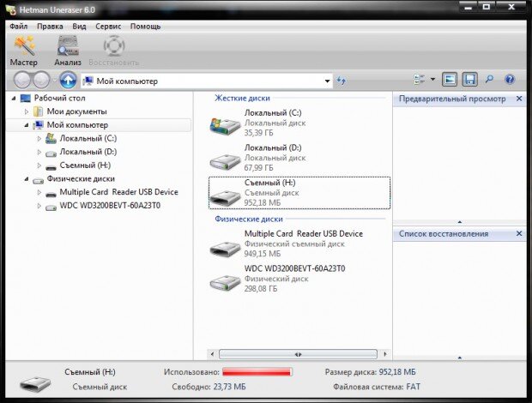The image size is (532, 403).
Task: Expand Съемный (H:) in the tree
Action: pos(39,165)
